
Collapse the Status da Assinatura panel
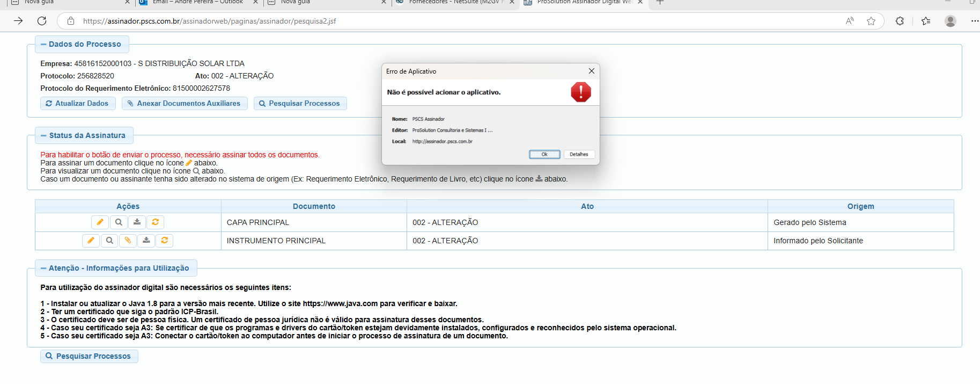(43, 136)
